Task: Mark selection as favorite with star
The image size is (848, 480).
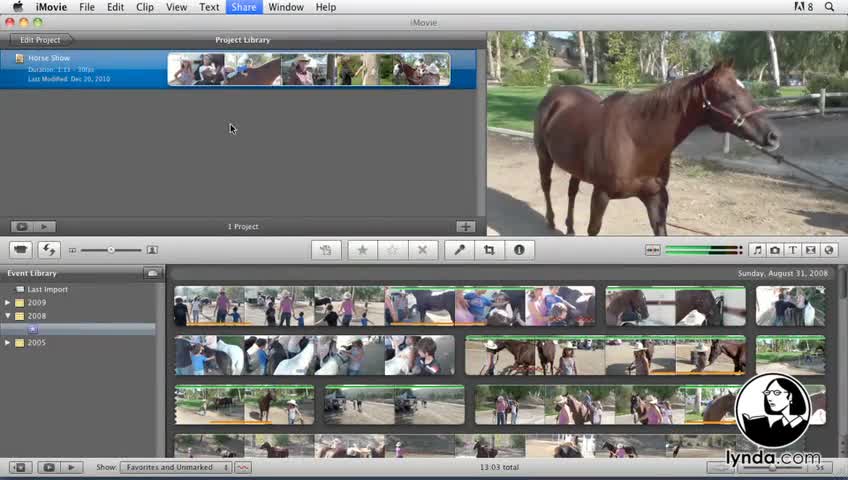Action: coord(362,250)
